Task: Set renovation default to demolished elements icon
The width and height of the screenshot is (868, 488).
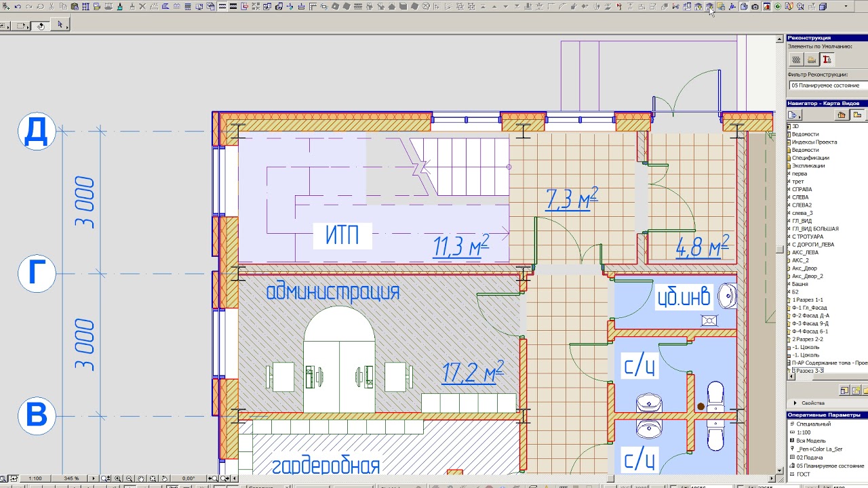Action: click(811, 60)
